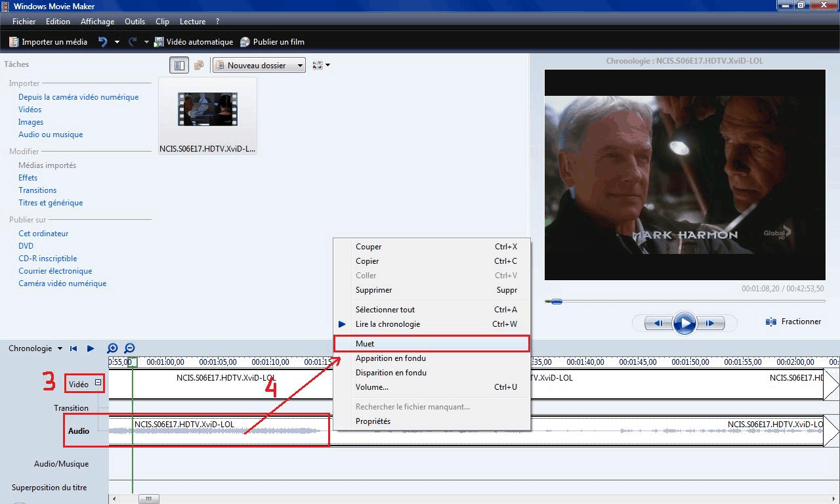Choose Apparition en fondu
The height and width of the screenshot is (504, 840).
coord(432,358)
